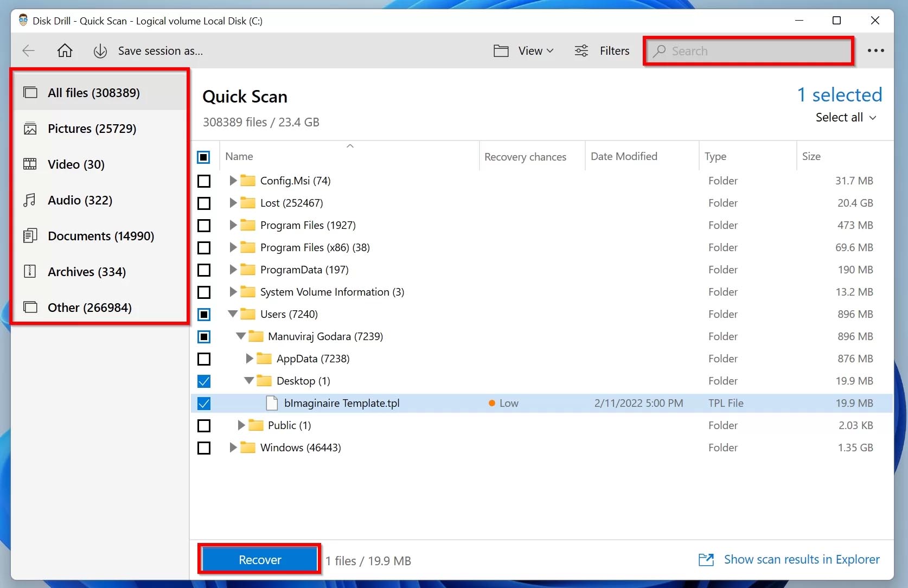The image size is (908, 588).
Task: Open the Home screen icon
Action: tap(65, 51)
